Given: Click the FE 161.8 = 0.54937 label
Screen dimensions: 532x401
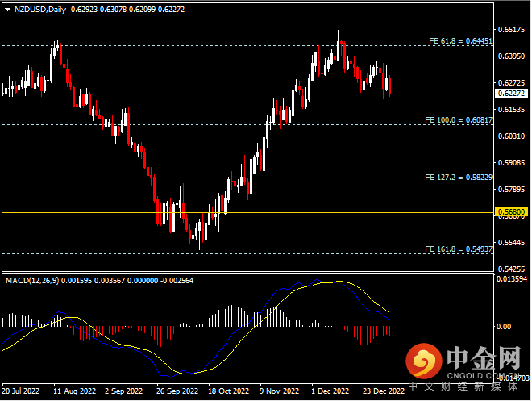Looking at the screenshot, I should coord(459,249).
